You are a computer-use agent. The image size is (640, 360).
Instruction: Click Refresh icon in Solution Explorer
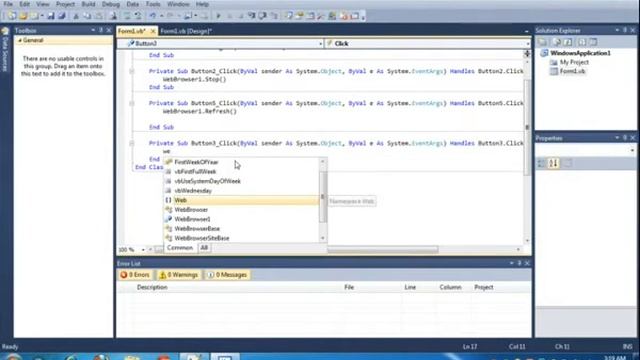pyautogui.click(x=568, y=42)
